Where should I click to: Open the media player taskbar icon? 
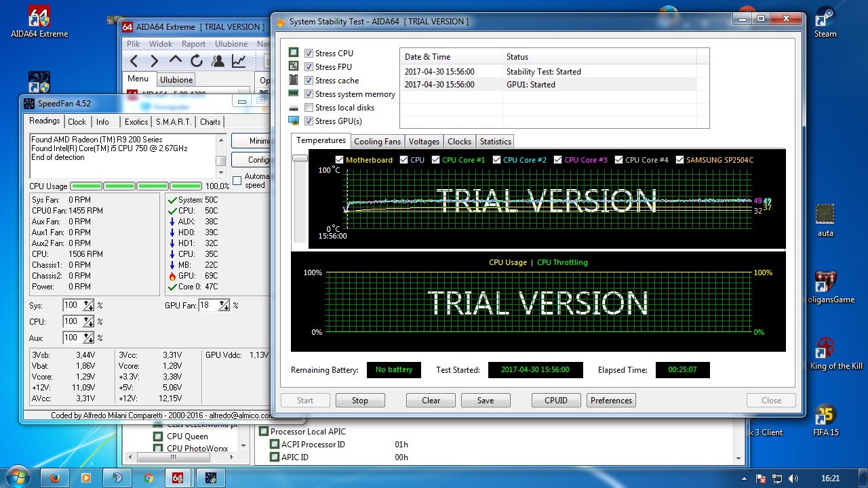[x=86, y=478]
